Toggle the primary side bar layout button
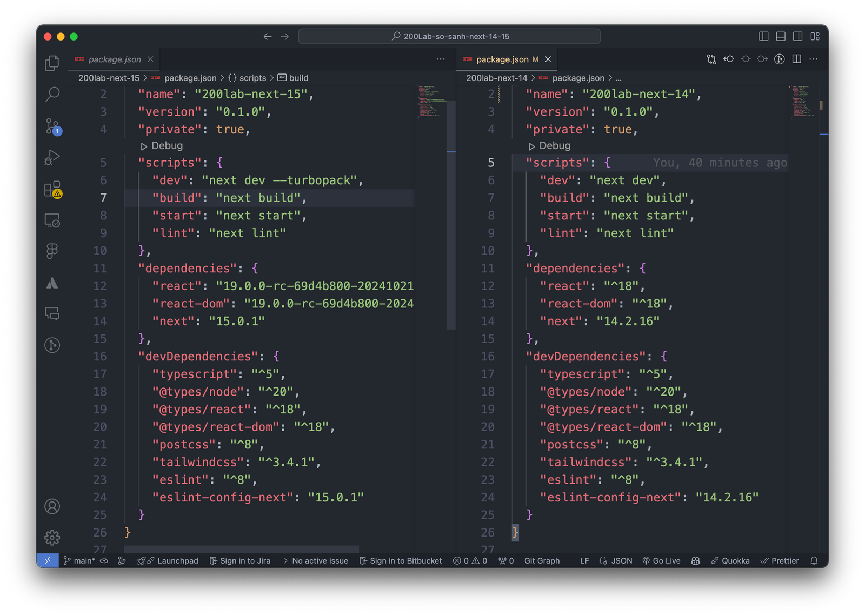The height and width of the screenshot is (616, 865). [763, 36]
